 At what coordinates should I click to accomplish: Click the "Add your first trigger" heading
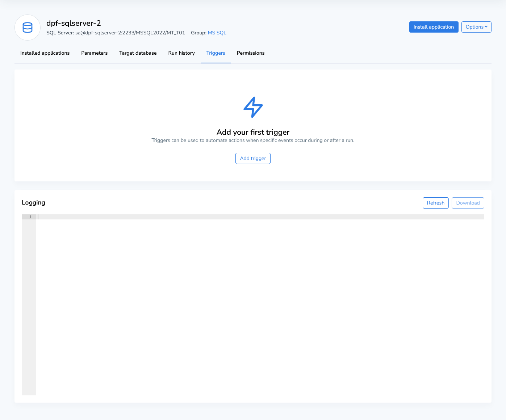253,132
